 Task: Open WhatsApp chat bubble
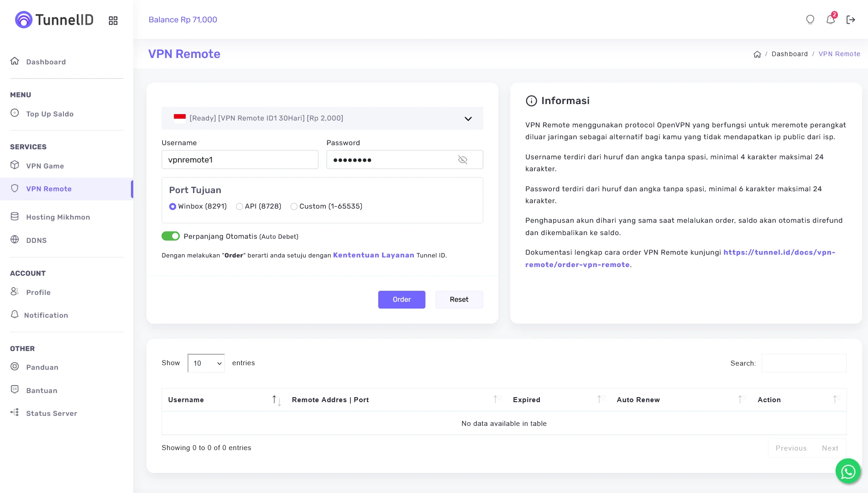pyautogui.click(x=848, y=471)
